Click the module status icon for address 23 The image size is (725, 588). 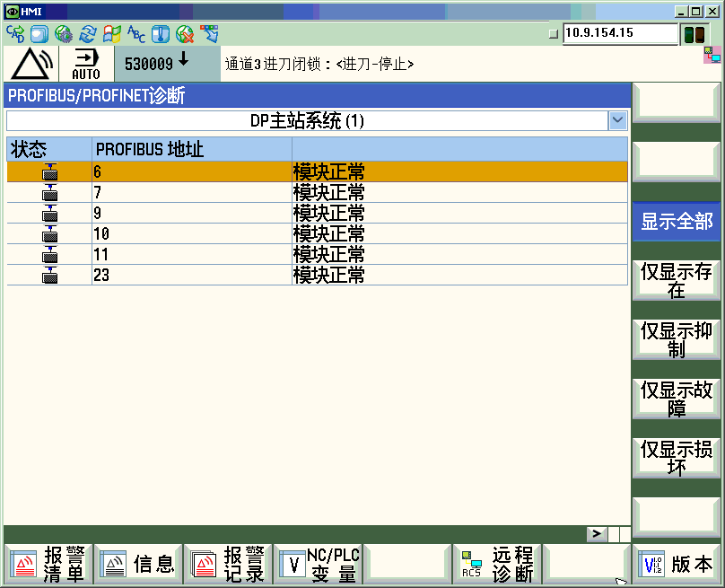tap(50, 275)
